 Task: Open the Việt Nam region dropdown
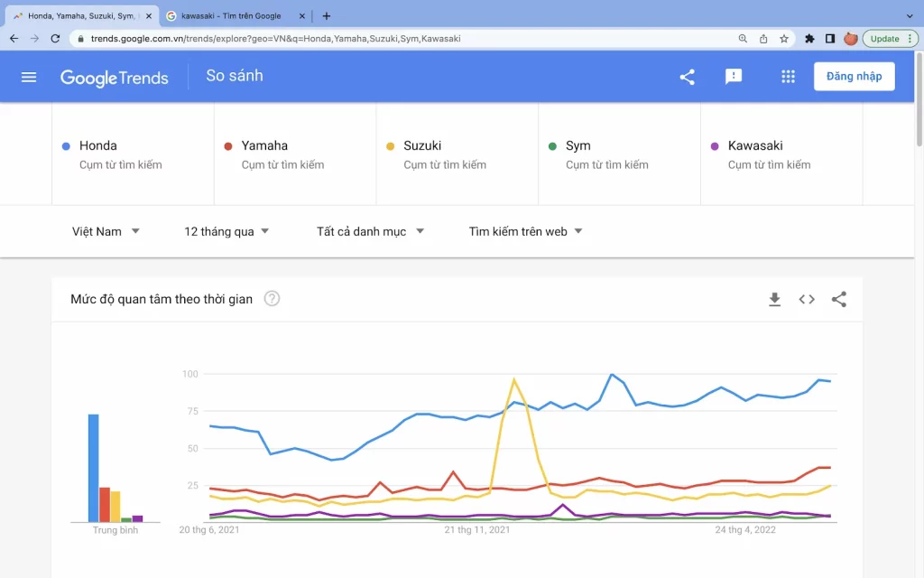(106, 231)
